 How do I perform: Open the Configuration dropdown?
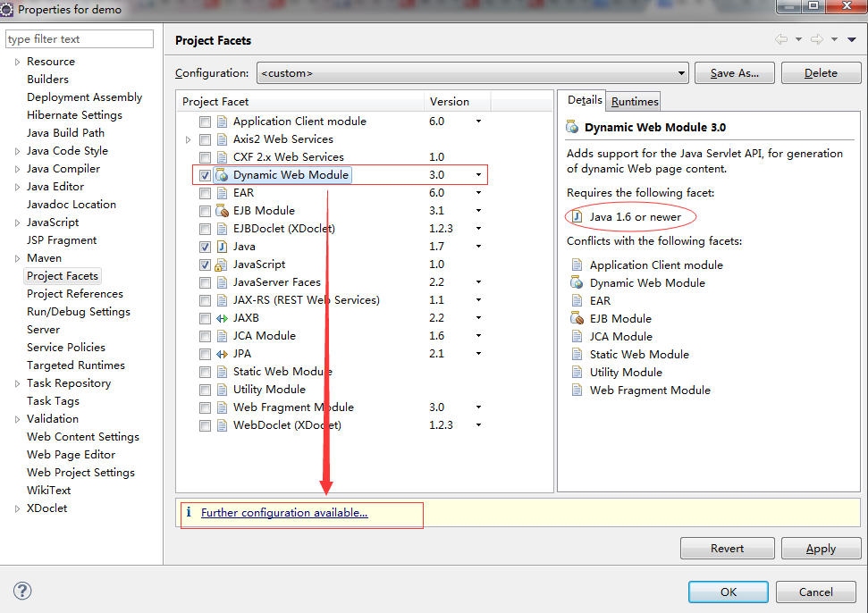pos(472,73)
